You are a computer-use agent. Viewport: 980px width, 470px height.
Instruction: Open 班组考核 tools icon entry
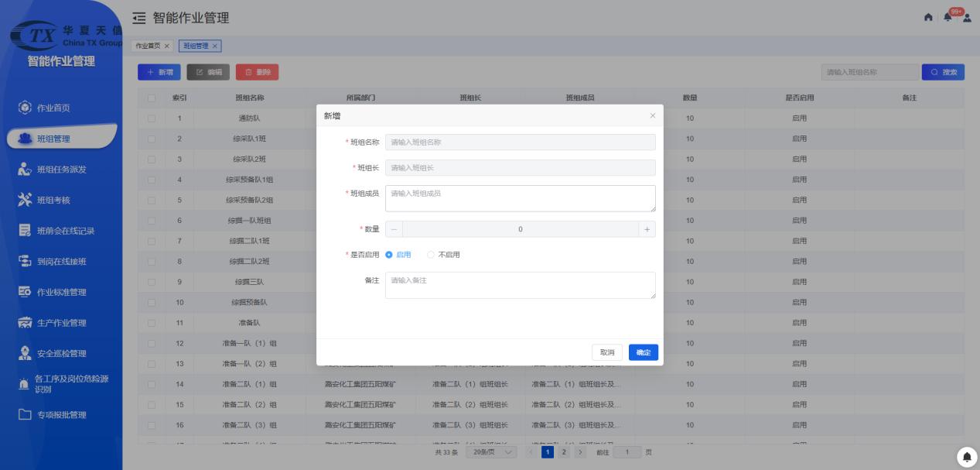(24, 200)
